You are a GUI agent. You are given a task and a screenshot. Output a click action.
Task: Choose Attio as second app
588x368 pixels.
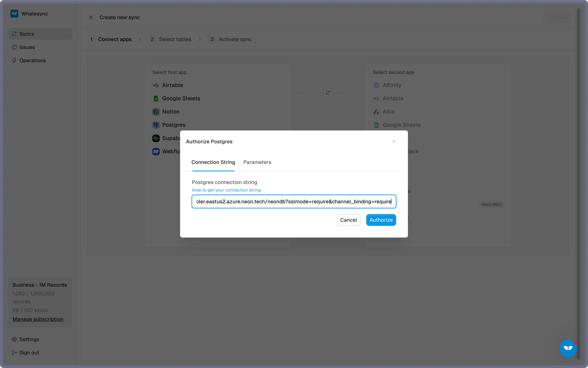tap(388, 112)
